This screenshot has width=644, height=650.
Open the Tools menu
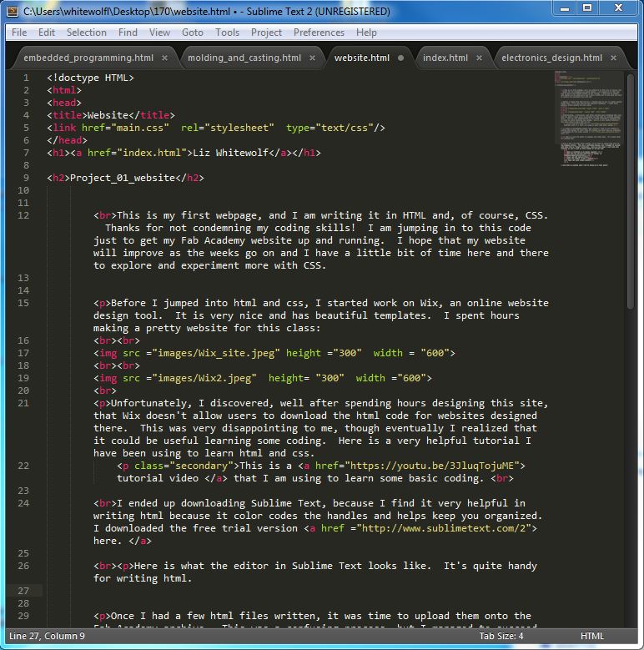[227, 33]
